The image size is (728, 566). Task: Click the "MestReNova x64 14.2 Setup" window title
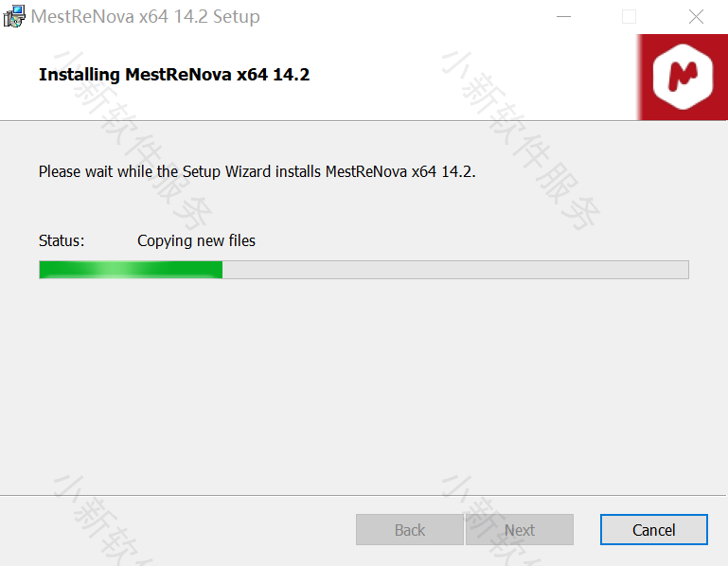tap(146, 17)
